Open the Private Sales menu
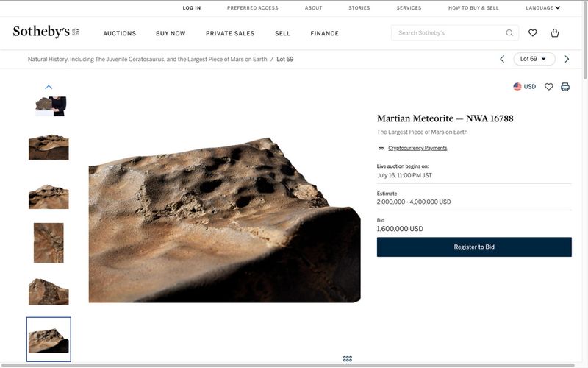This screenshot has width=588, height=368. pyautogui.click(x=230, y=33)
